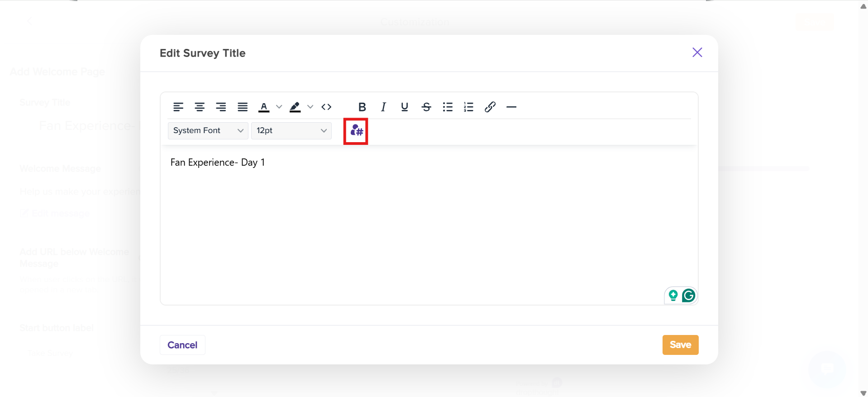
Task: Open the highlight color dropdown arrow
Action: [x=310, y=107]
